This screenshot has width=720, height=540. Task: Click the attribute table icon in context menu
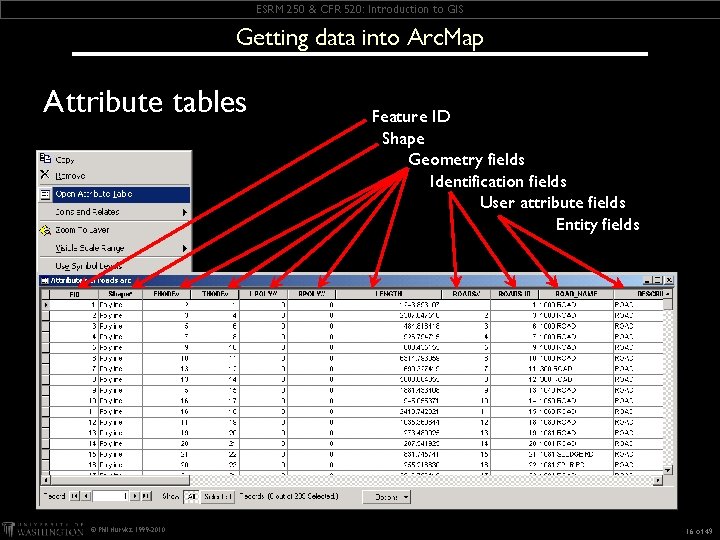(x=45, y=194)
